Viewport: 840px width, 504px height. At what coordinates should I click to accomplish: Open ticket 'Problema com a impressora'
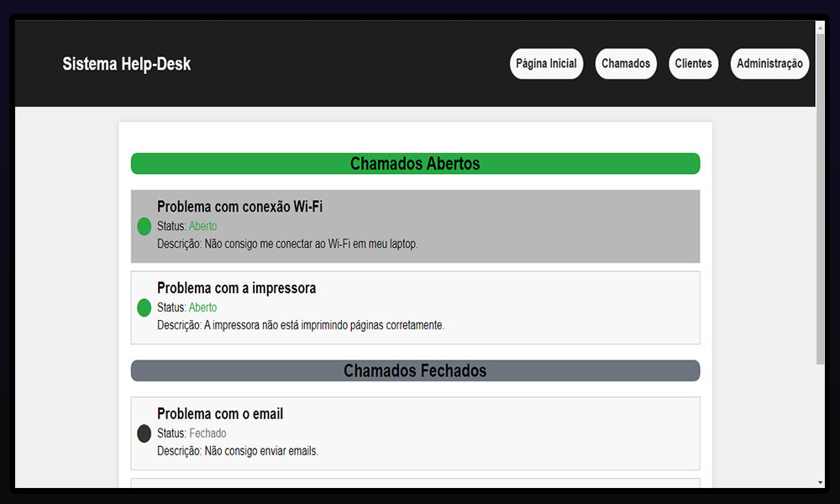point(415,308)
